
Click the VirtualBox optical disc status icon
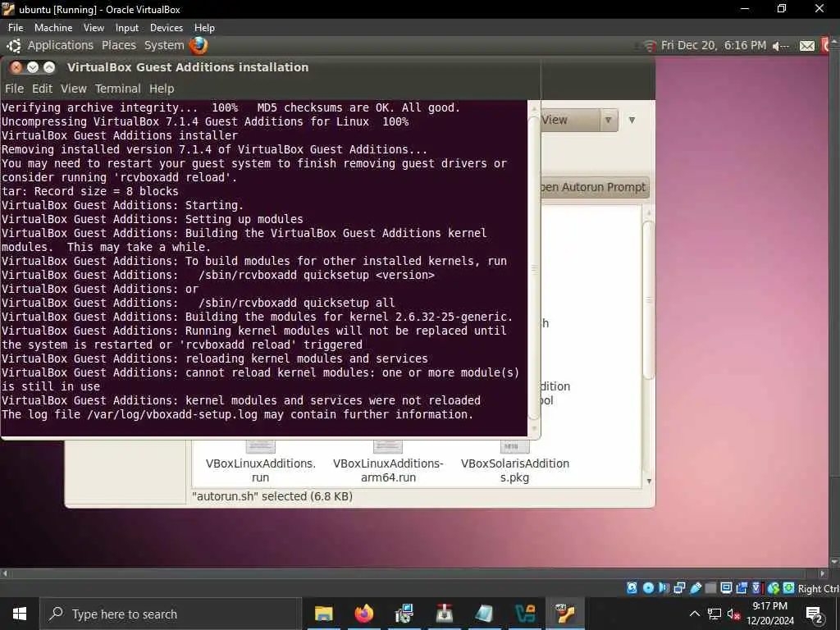648,588
